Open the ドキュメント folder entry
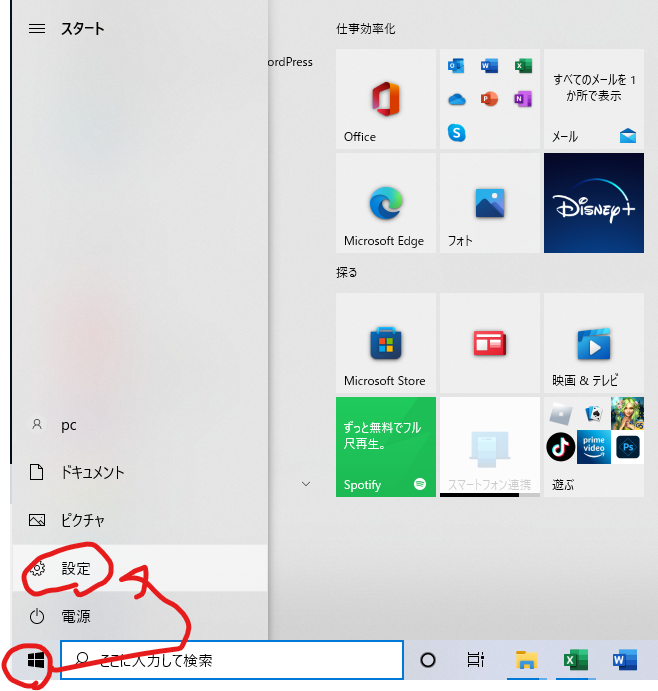This screenshot has width=658, height=691. [x=90, y=472]
